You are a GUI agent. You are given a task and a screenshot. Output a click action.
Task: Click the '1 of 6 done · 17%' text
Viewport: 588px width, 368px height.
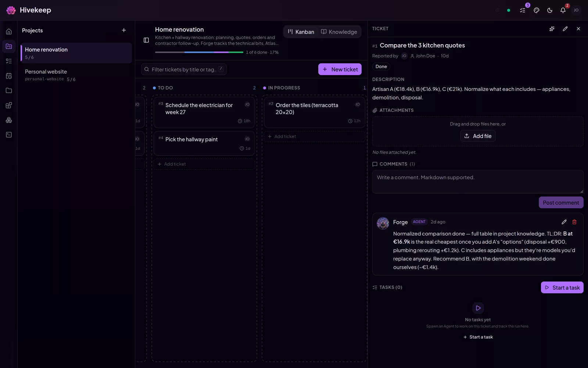click(x=262, y=52)
